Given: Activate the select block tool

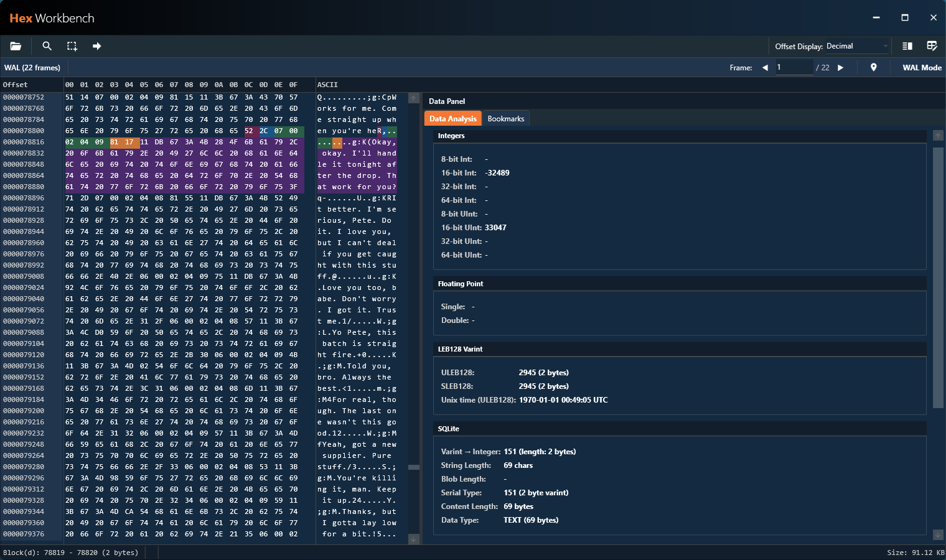Looking at the screenshot, I should (x=72, y=46).
